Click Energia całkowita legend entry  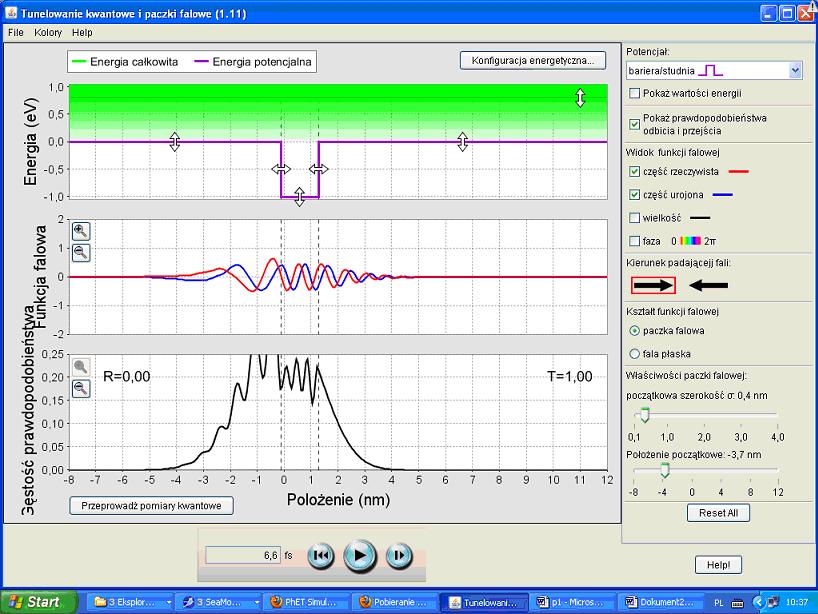pos(125,62)
